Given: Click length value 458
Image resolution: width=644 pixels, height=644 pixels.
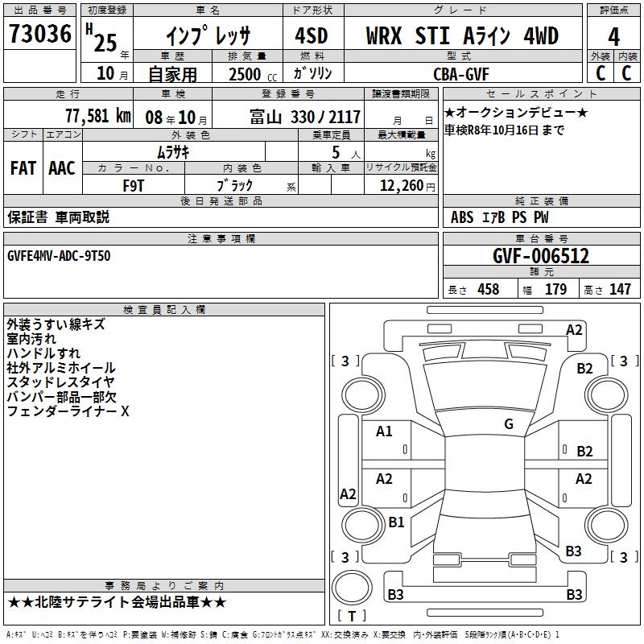Looking at the screenshot, I should (x=489, y=290).
